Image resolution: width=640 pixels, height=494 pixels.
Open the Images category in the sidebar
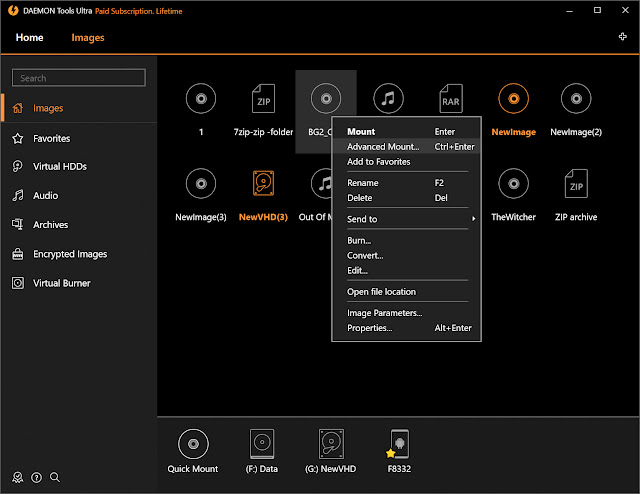tap(79, 108)
